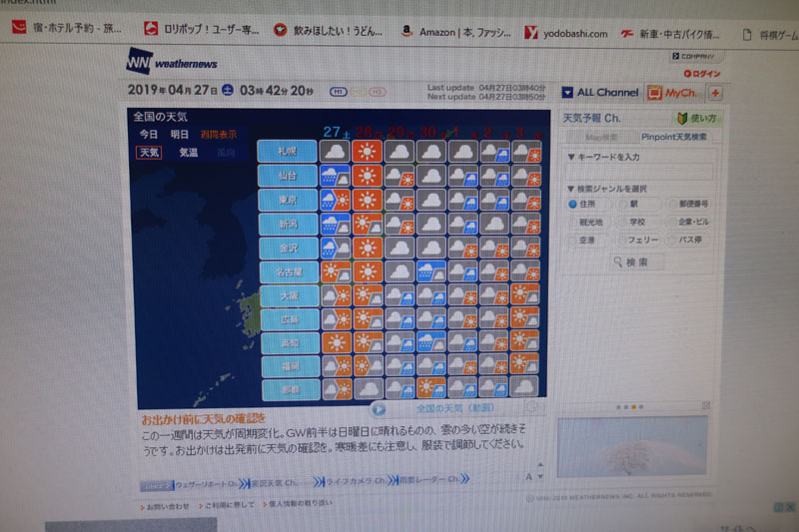Viewport: 799px width, 532px height.
Task: Switch to the 明日 forecast tab
Action: click(x=180, y=134)
